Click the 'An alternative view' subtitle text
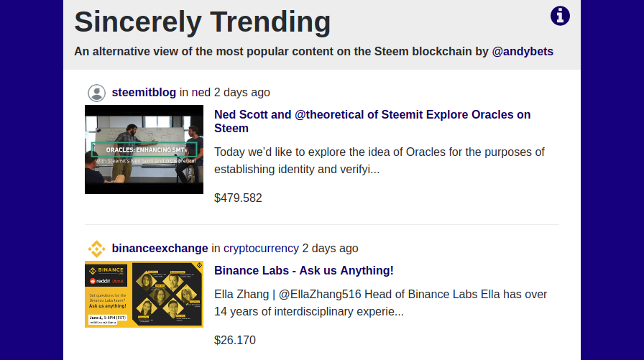 pyautogui.click(x=314, y=51)
